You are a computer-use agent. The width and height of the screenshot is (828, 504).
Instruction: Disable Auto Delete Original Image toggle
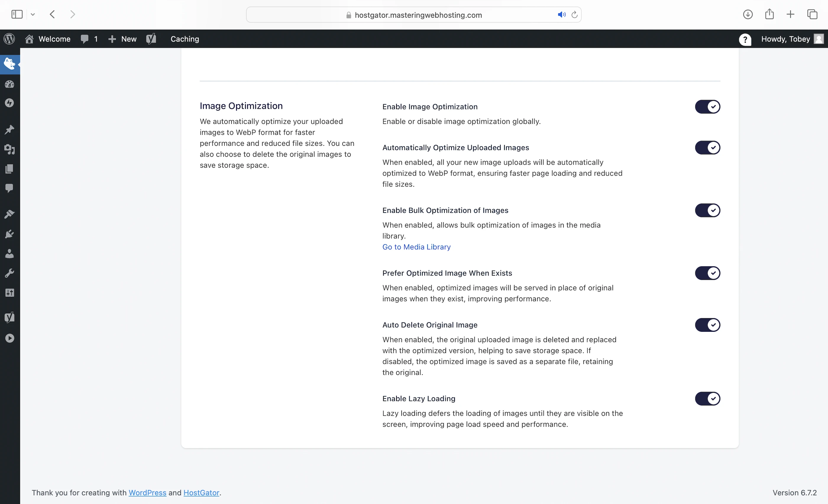pos(707,325)
